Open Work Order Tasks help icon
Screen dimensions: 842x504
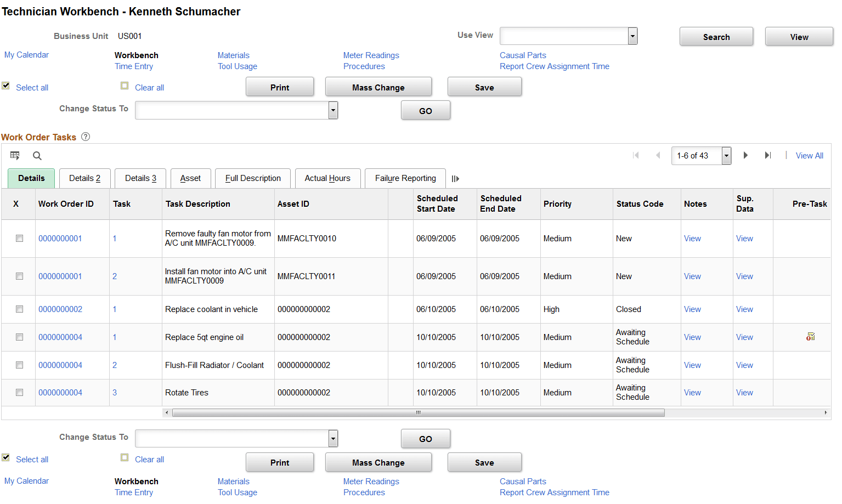86,137
